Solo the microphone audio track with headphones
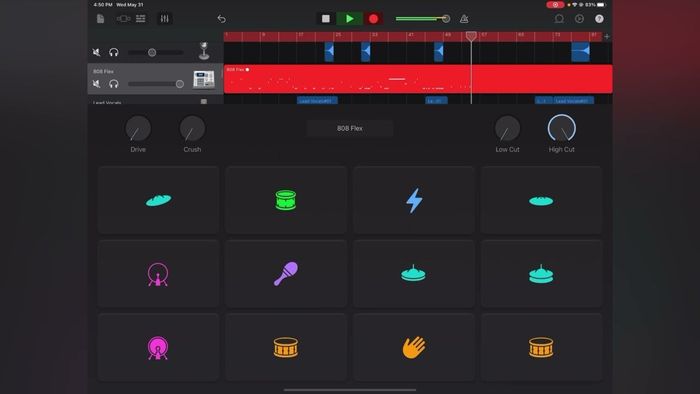The height and width of the screenshot is (394, 700). [x=114, y=52]
